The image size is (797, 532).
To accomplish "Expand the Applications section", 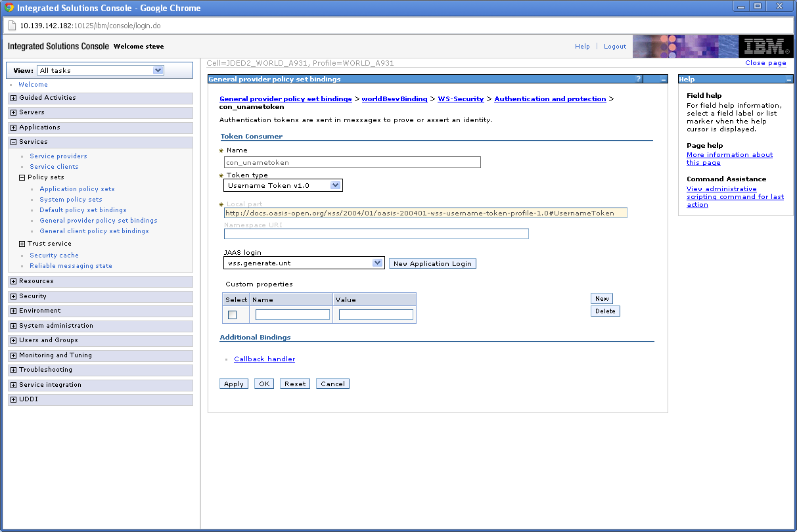I will (x=13, y=127).
